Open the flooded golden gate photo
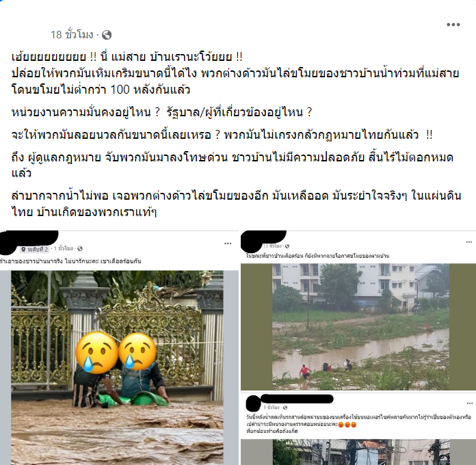Viewport: 476px width, 465px height. (x=117, y=368)
